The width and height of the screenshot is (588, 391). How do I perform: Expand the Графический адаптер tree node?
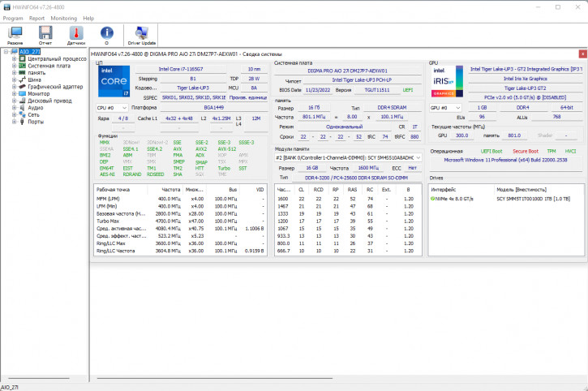(15, 87)
